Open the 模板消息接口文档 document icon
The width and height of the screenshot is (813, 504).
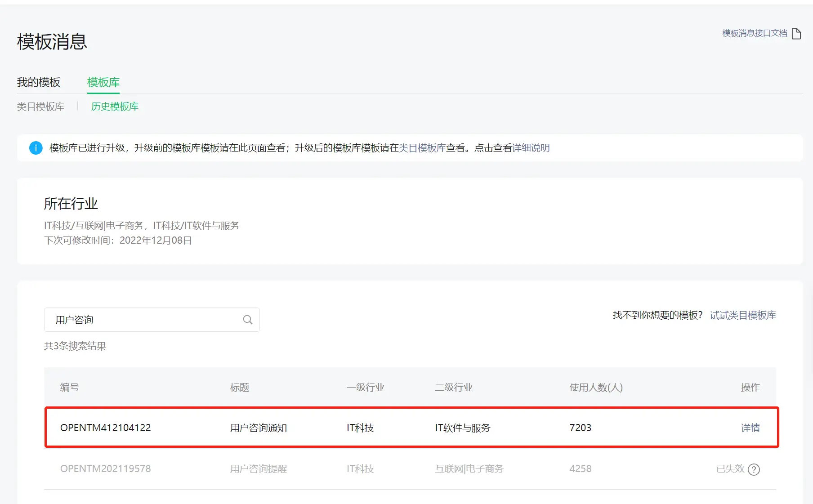[x=797, y=33]
